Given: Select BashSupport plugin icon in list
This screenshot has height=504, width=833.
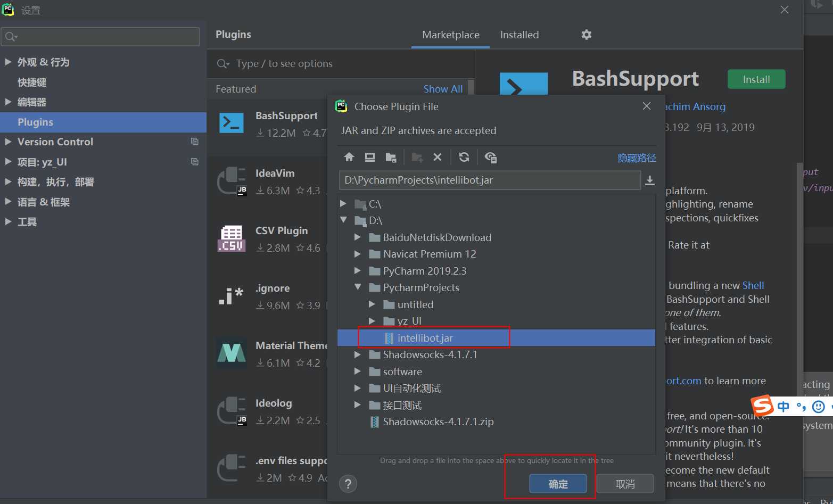Looking at the screenshot, I should pos(232,123).
